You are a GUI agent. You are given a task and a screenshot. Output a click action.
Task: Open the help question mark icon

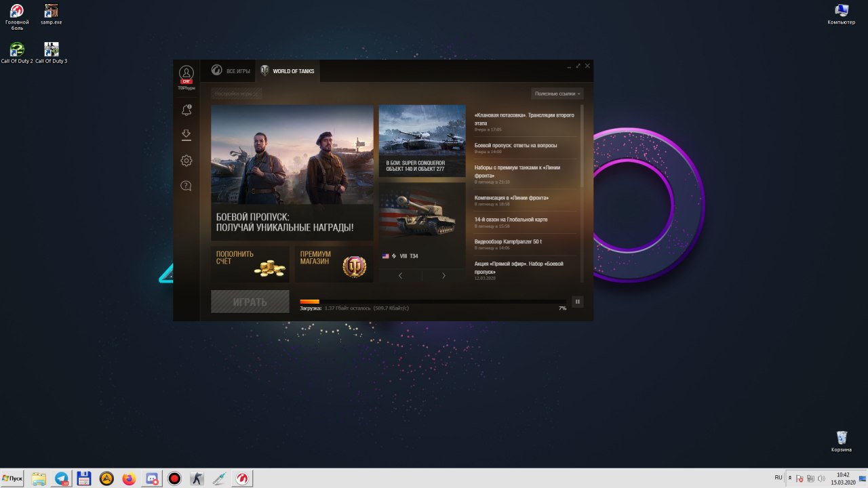click(186, 186)
